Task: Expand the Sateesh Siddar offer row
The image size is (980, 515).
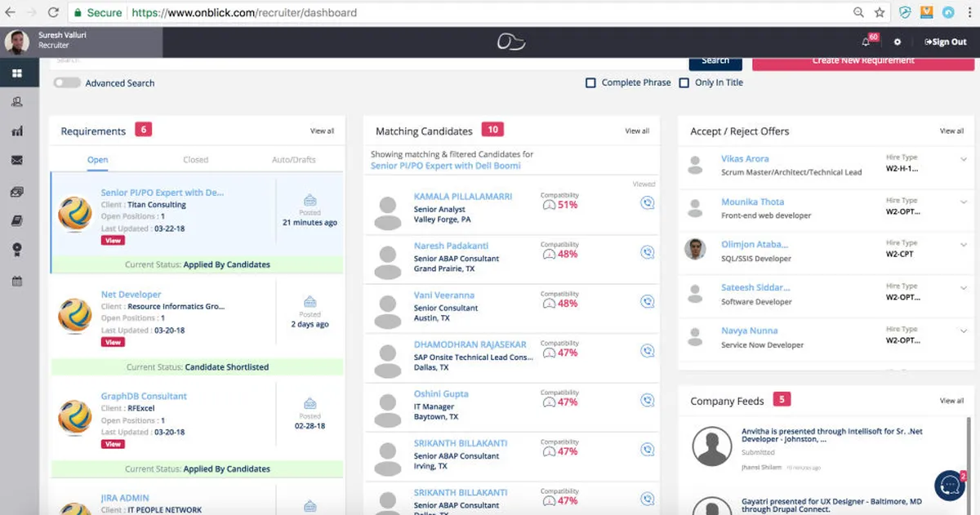Action: pyautogui.click(x=964, y=288)
